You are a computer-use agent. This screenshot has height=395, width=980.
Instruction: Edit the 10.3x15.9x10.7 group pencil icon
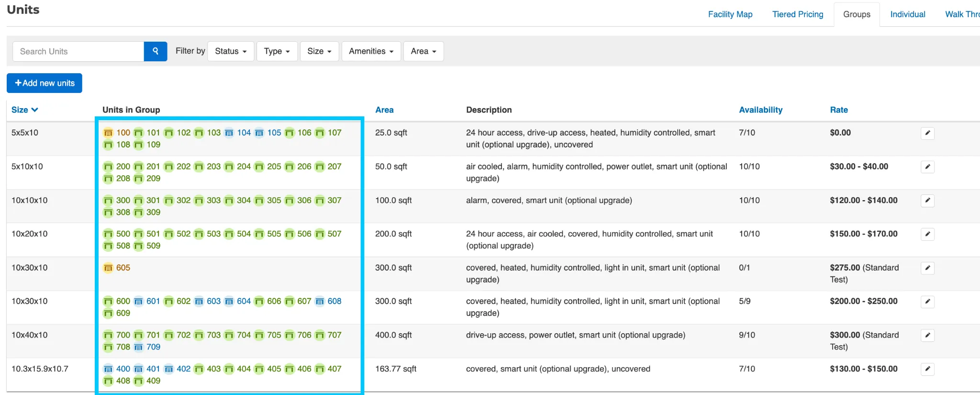[927, 369]
